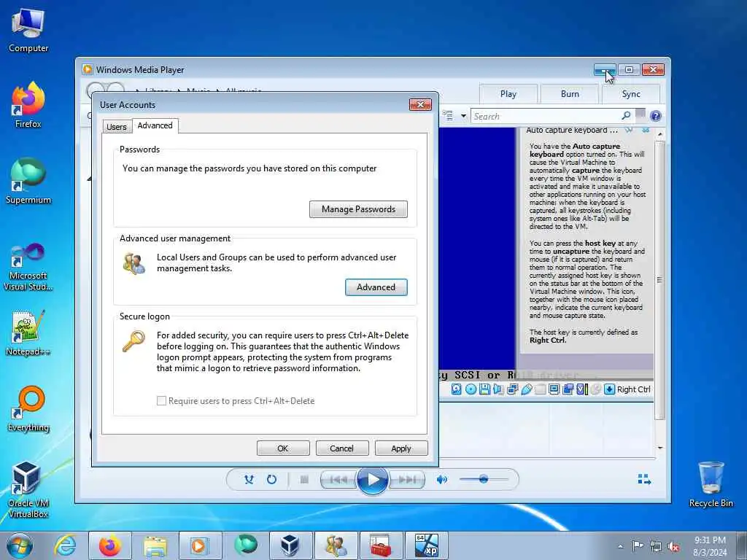747x560 pixels.
Task: Open the Burn tab in Media Player
Action: click(570, 94)
